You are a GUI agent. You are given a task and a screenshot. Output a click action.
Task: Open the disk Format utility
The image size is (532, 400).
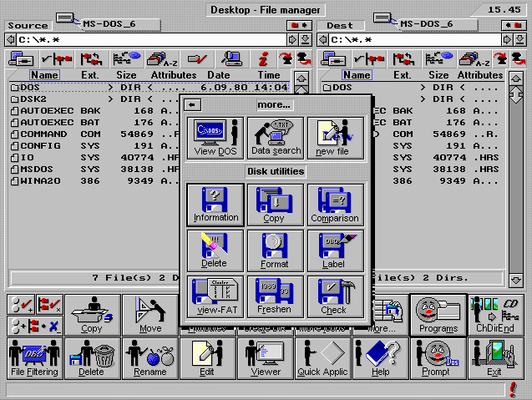pos(276,251)
